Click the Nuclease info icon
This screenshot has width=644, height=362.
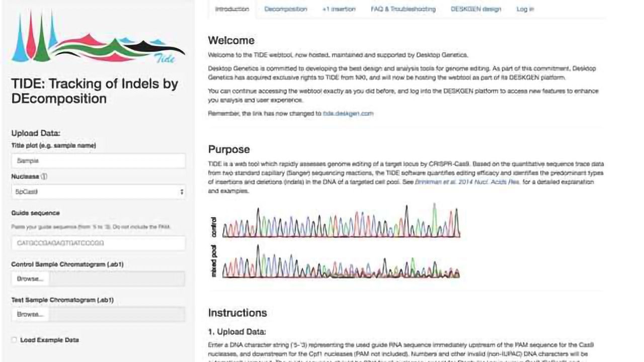point(44,176)
